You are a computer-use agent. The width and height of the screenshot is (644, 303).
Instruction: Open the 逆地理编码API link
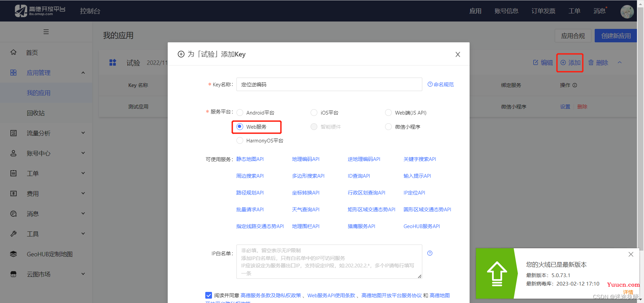[364, 159]
